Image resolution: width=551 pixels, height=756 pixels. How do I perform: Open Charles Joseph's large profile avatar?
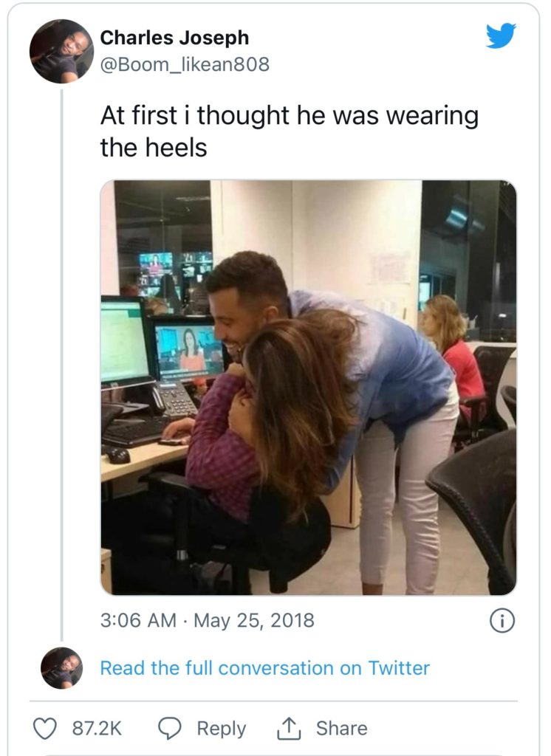point(61,52)
